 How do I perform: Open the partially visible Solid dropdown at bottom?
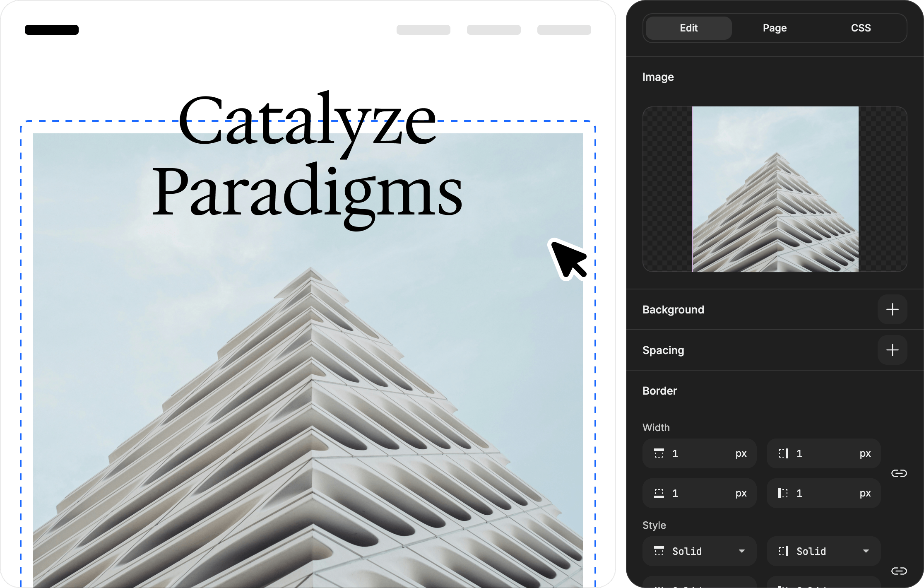699,585
